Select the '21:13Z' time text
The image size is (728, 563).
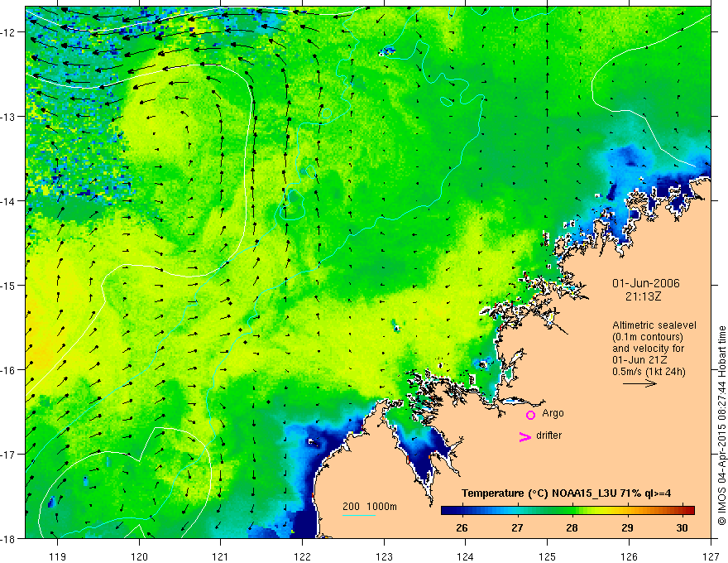tap(643, 296)
